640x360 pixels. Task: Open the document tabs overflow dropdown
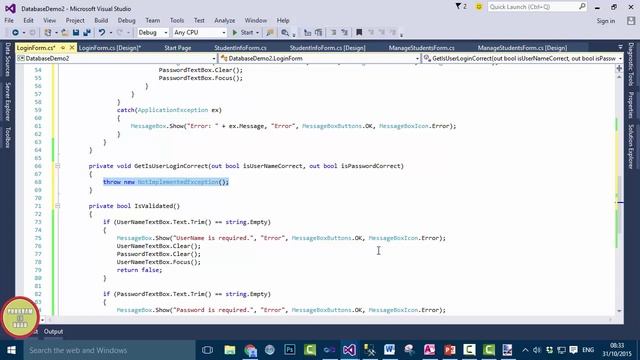[620, 47]
